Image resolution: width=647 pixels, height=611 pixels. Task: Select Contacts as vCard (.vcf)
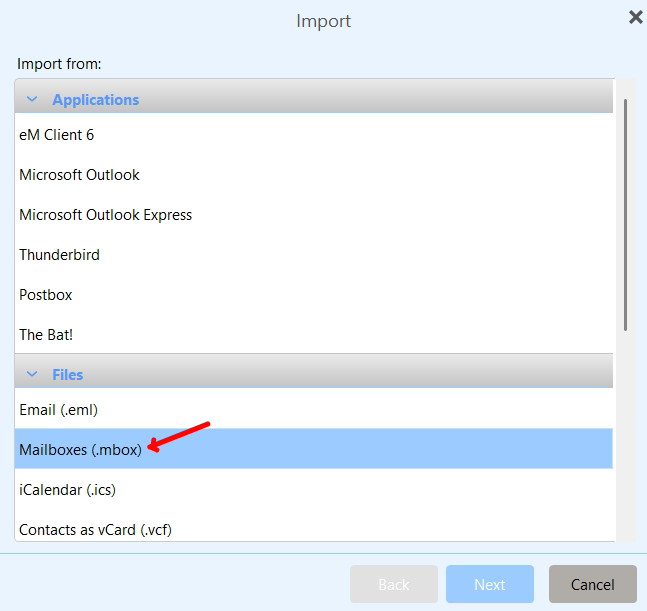pos(314,527)
